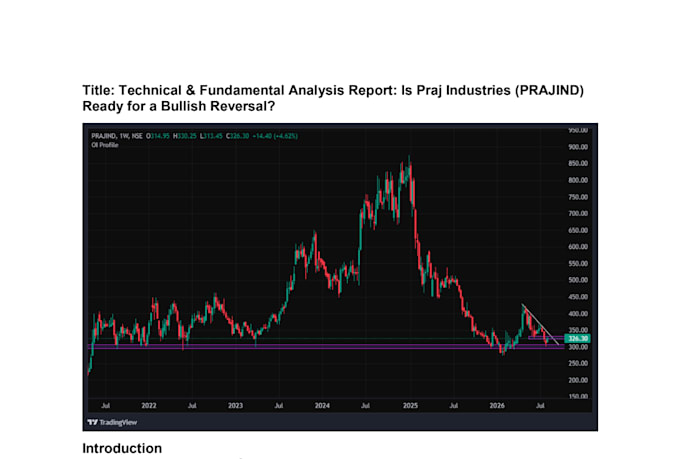680x459 pixels.
Task: Click the 200.00 price axis label
Action: (578, 380)
